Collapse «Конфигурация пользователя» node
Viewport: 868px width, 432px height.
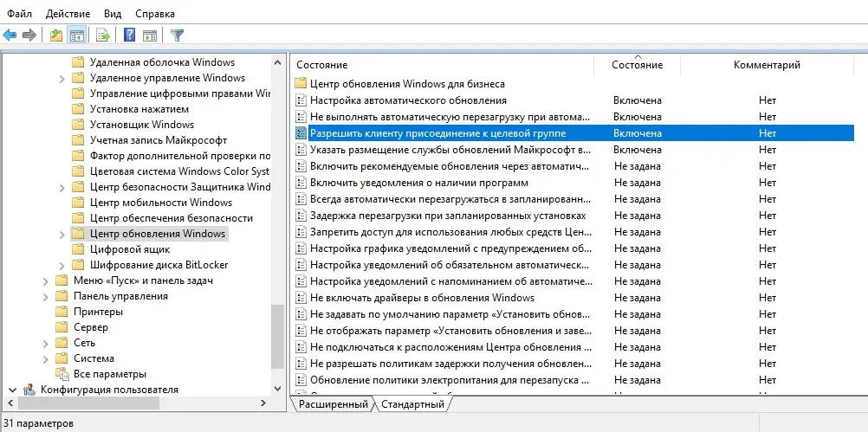[x=13, y=390]
